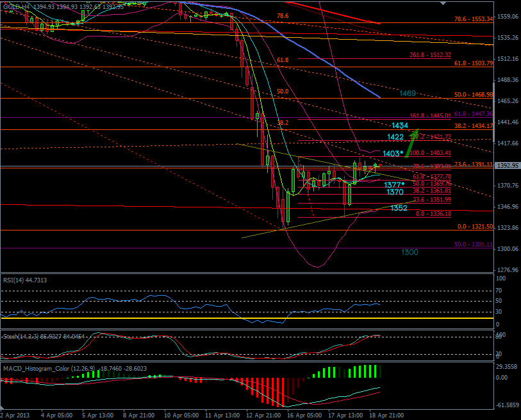Select Fibonacci label '38.2 - 1434.17'
The width and height of the screenshot is (521, 420).
(x=474, y=126)
